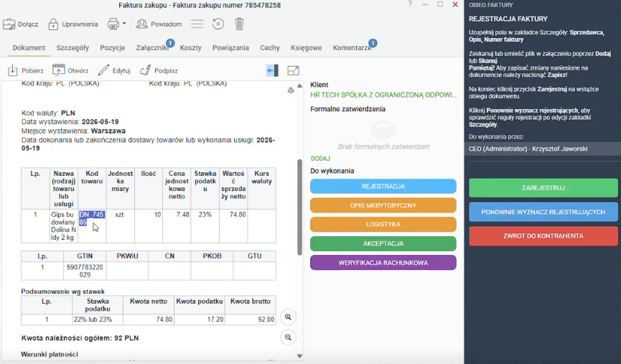Open the hamburger lines menu icon
Viewport: 621px width, 364px height.
click(197, 24)
